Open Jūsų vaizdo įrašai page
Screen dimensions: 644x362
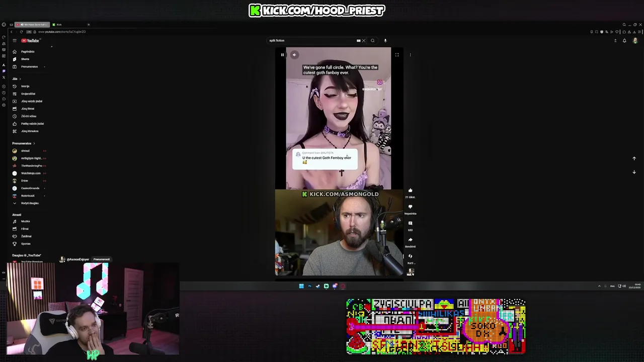click(31, 101)
